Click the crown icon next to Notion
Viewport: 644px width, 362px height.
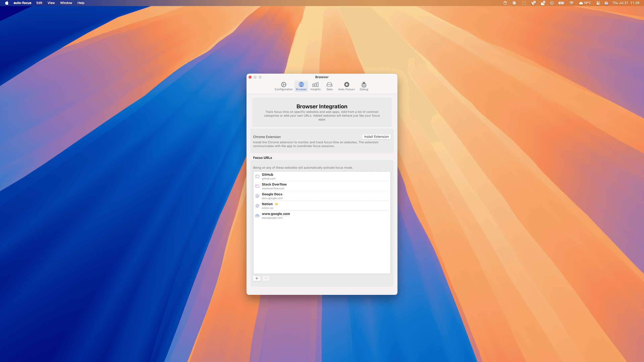pos(276,204)
